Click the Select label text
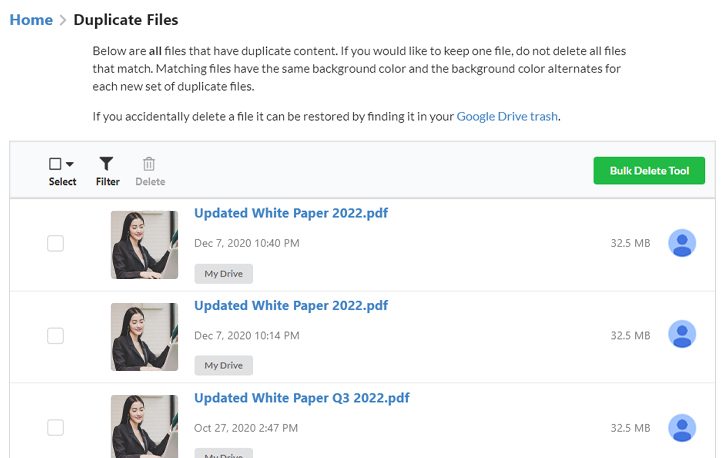The width and height of the screenshot is (725, 458). pos(62,182)
